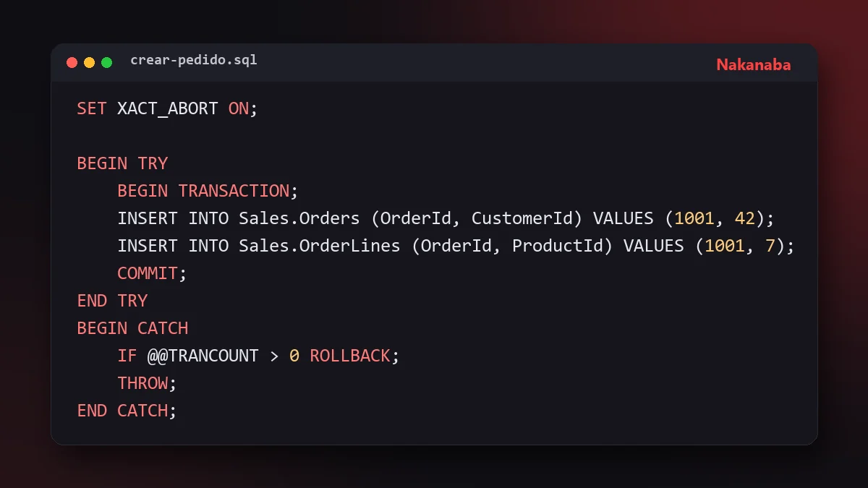Click the Nakanaba brand label

click(754, 64)
